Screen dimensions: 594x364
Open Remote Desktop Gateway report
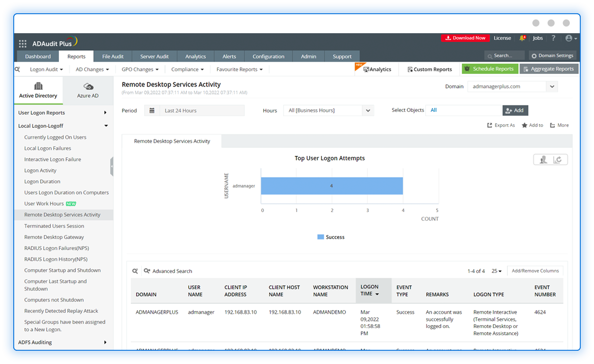[54, 237]
